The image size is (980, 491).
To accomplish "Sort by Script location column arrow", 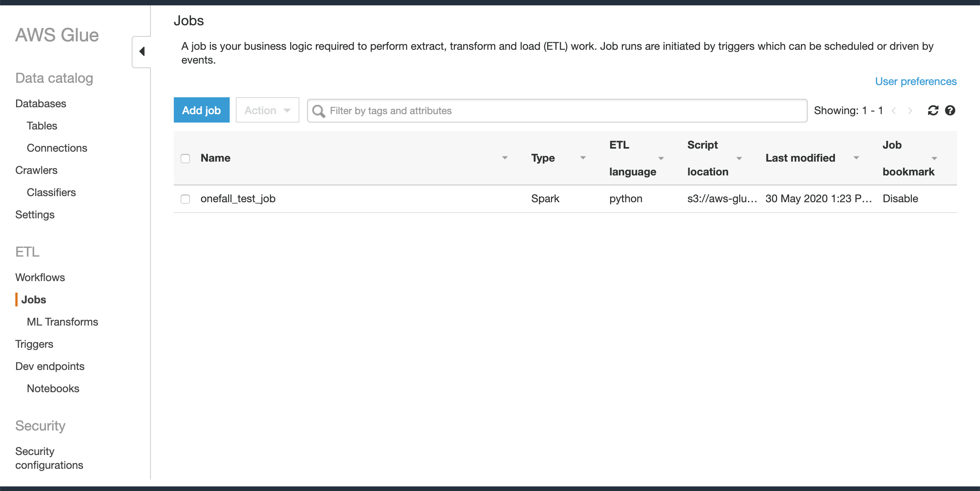I will pyautogui.click(x=739, y=158).
